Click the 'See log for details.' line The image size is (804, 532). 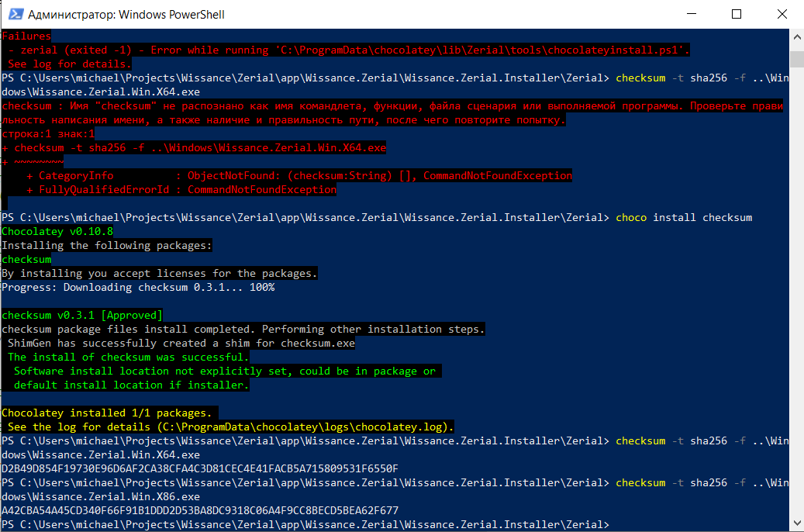pos(69,64)
